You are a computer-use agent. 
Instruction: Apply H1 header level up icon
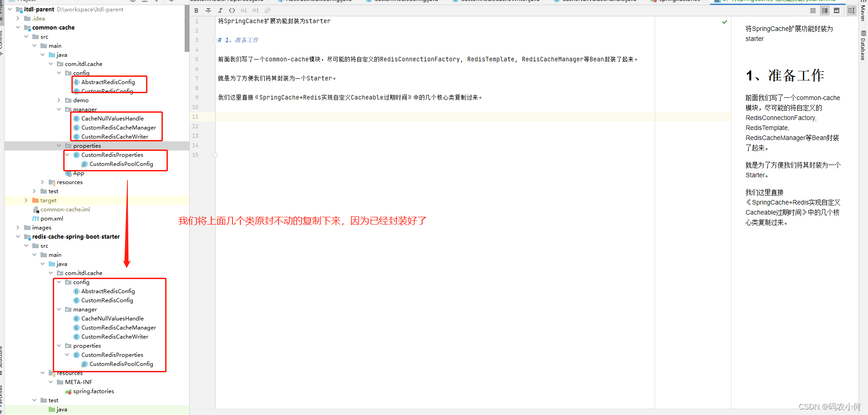(x=244, y=10)
